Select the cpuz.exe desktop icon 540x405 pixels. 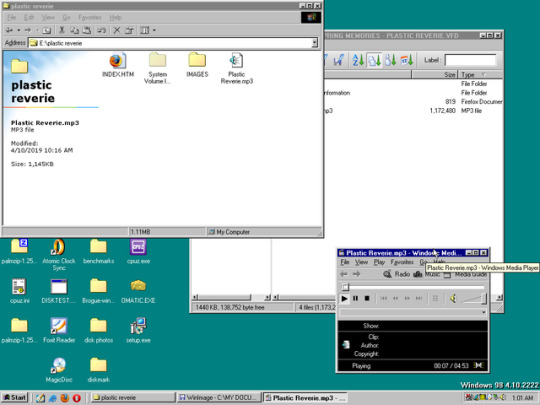138,251
